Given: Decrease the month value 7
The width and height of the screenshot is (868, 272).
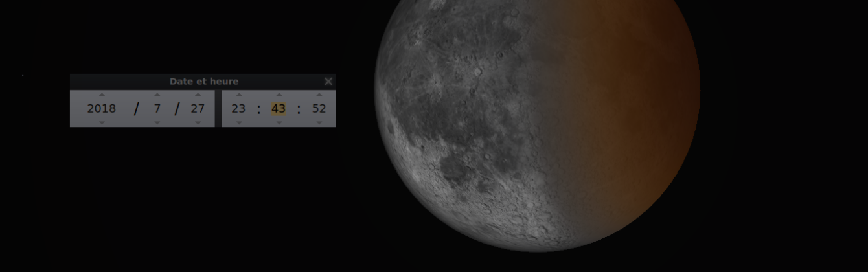Looking at the screenshot, I should (x=157, y=122).
